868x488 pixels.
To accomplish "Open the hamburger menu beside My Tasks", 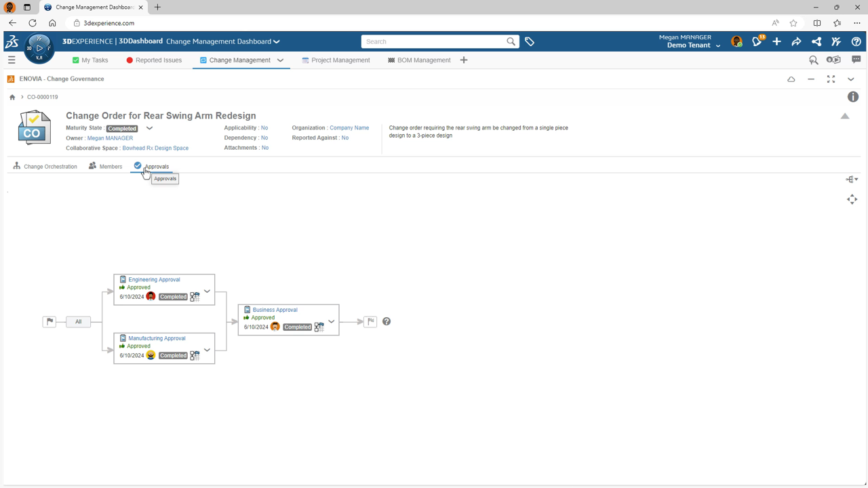I will (12, 60).
